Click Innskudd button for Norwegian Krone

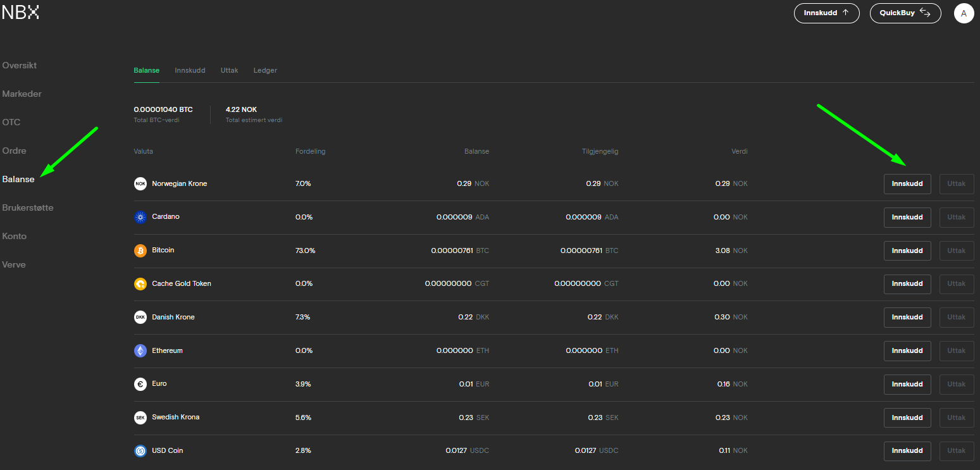tap(907, 184)
